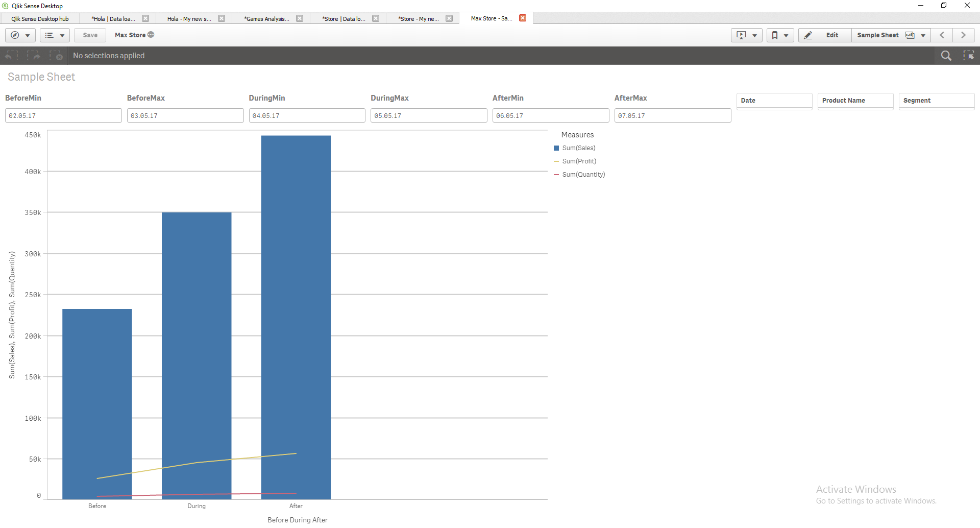Switch to Qlik Sense Desktop hub tab
980x528 pixels.
40,19
